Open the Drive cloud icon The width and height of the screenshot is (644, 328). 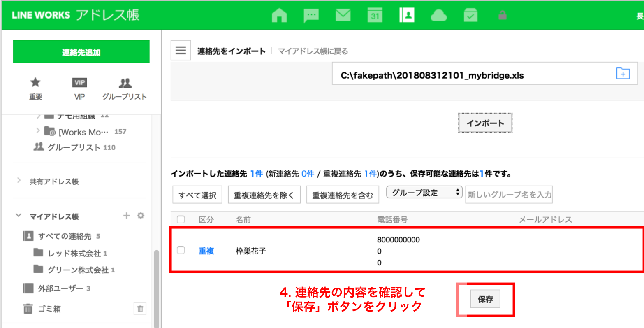pos(438,16)
